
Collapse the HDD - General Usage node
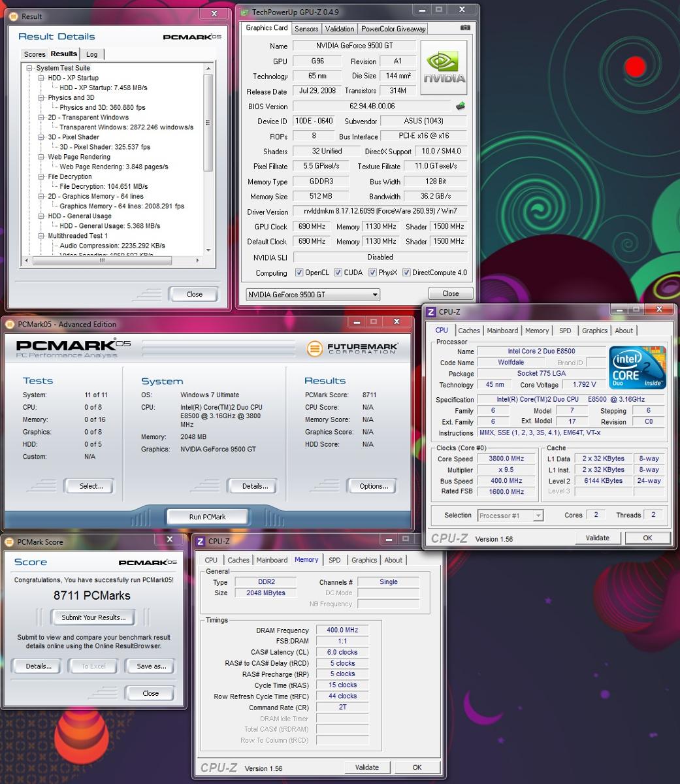[41, 216]
